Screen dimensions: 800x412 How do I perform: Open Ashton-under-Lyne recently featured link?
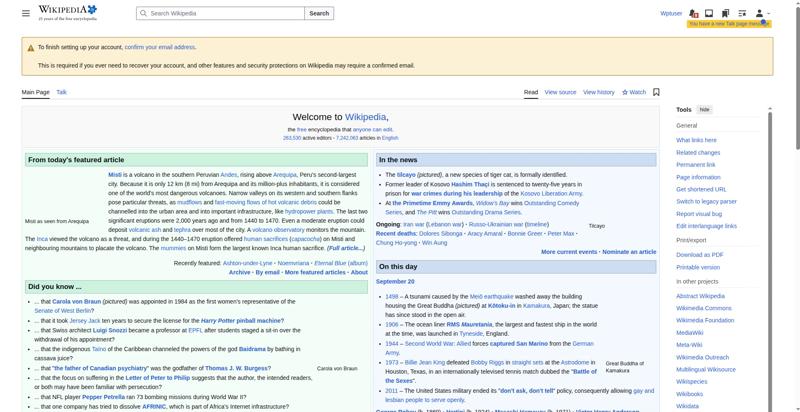point(247,263)
